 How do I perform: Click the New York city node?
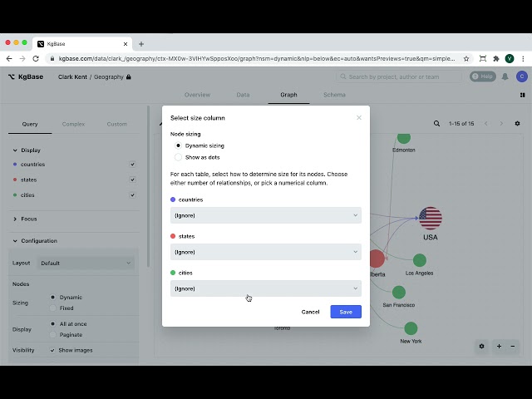coord(411,328)
